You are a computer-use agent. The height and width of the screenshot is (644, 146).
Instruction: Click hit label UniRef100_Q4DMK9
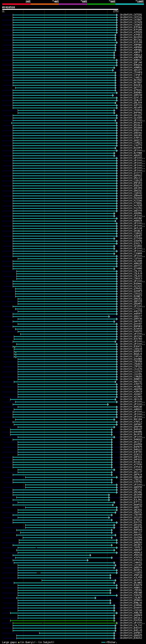[131, 615]
